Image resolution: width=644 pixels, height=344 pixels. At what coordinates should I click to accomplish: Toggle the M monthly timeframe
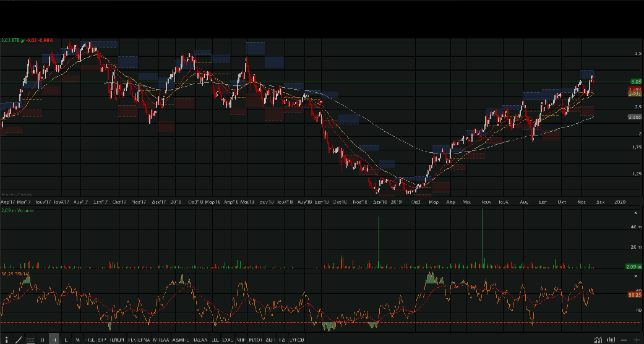tap(77, 340)
